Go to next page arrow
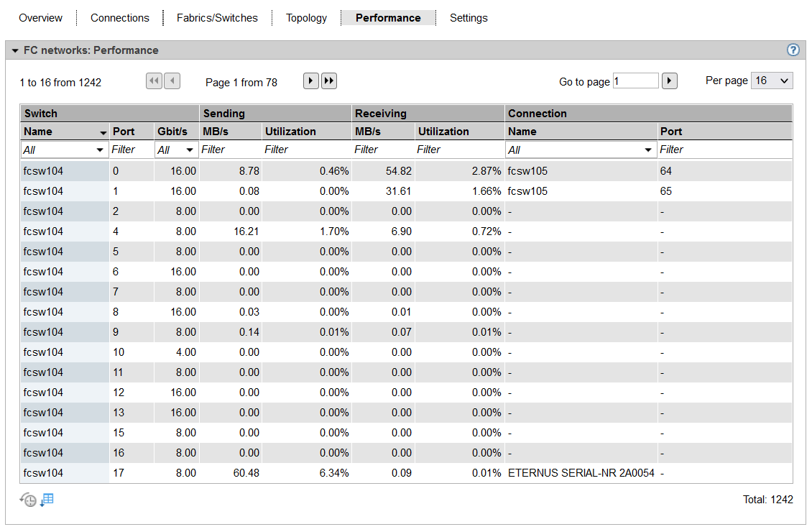 click(310, 81)
